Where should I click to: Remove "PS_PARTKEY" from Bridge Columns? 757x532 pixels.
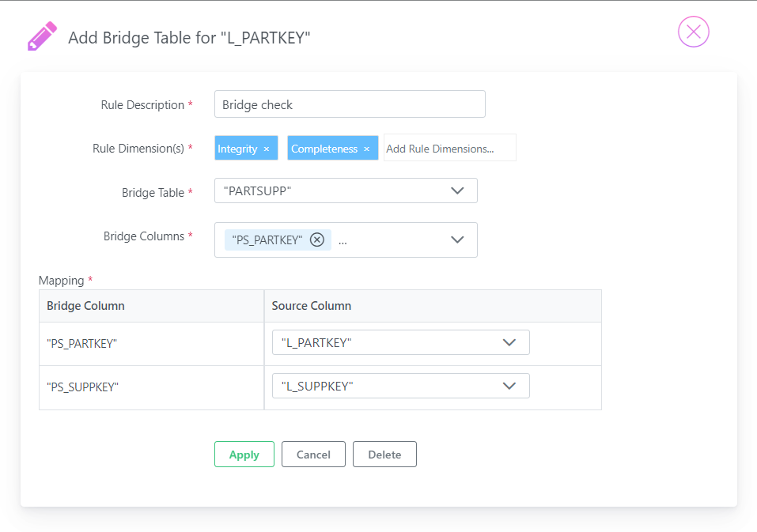pos(317,240)
